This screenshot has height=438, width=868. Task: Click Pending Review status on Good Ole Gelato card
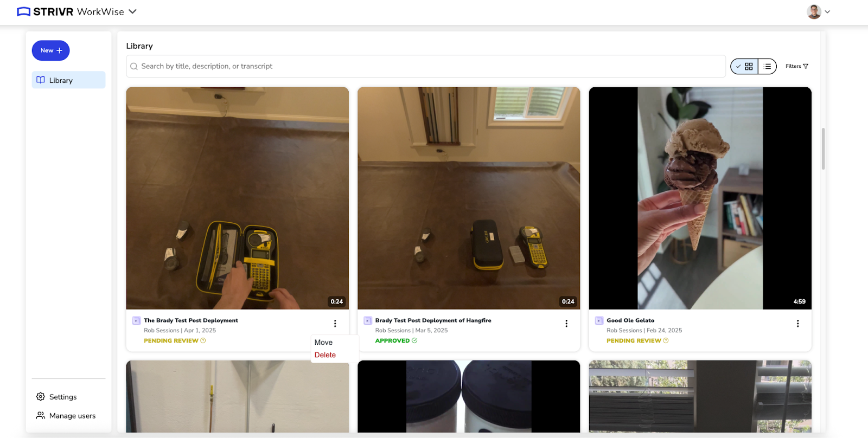[637, 340]
